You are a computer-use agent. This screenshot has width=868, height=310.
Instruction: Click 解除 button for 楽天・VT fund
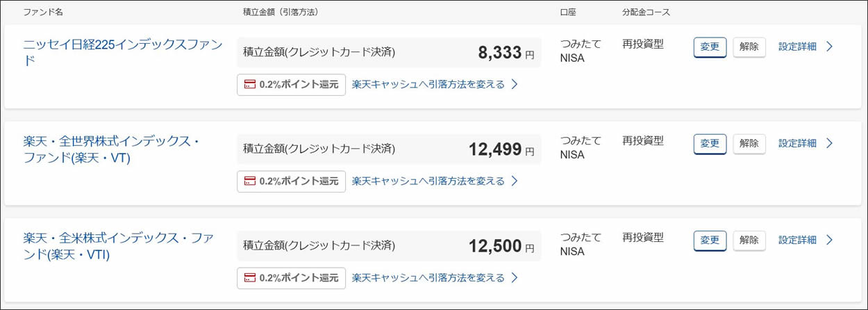(x=749, y=144)
